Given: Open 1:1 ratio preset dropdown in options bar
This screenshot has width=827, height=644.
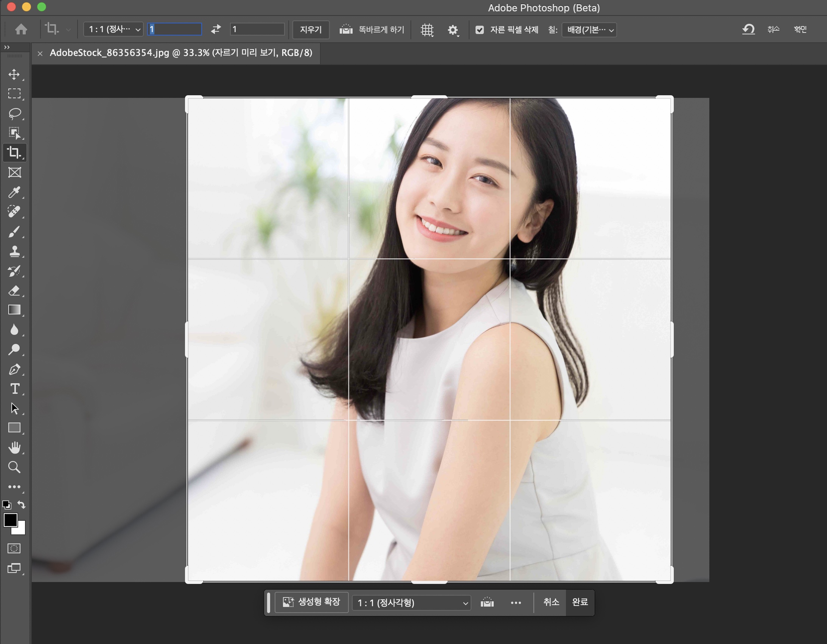Looking at the screenshot, I should [x=113, y=29].
